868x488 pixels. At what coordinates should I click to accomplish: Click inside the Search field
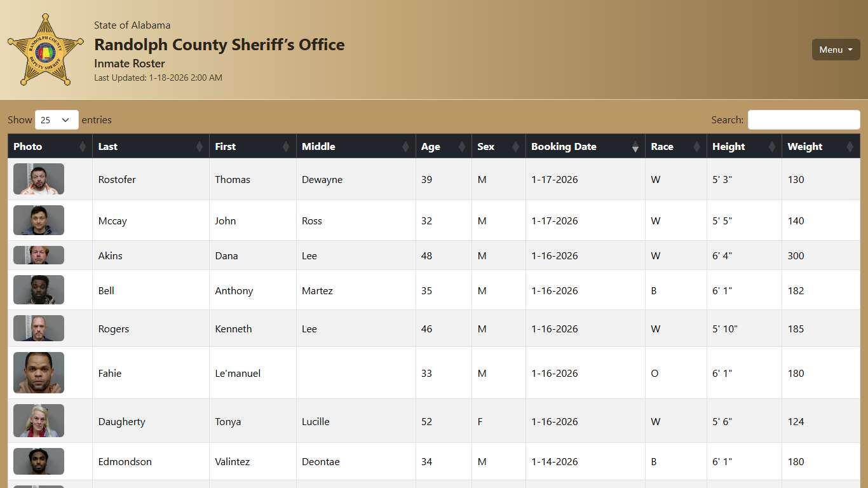[x=803, y=119]
